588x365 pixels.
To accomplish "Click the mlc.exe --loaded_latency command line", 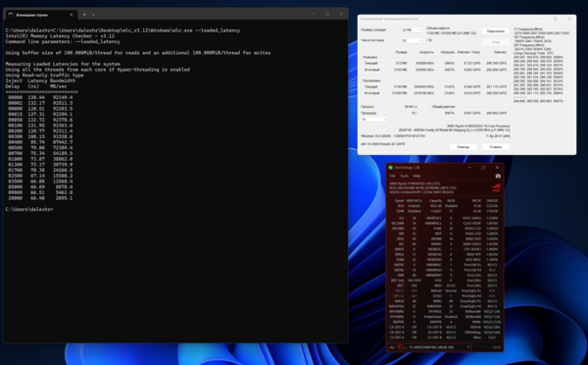I will tap(122, 30).
